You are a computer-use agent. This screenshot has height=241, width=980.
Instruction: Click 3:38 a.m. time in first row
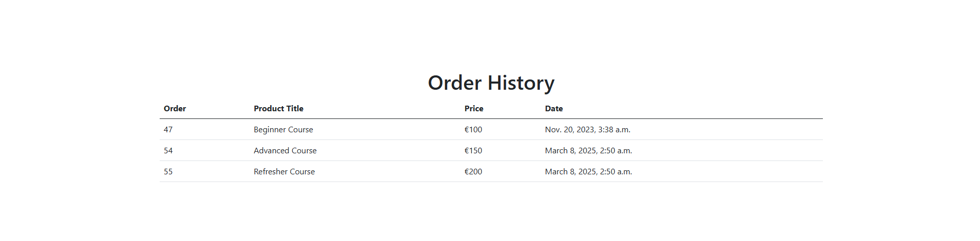614,130
